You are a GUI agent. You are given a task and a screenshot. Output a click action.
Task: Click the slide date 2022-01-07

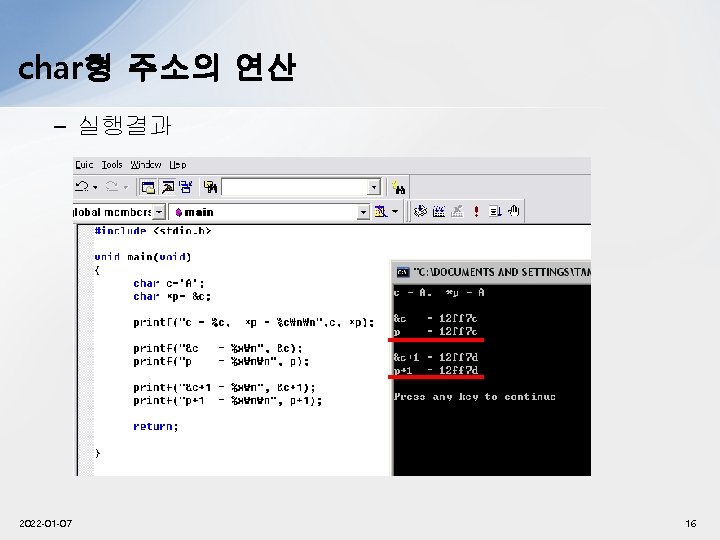(45, 523)
